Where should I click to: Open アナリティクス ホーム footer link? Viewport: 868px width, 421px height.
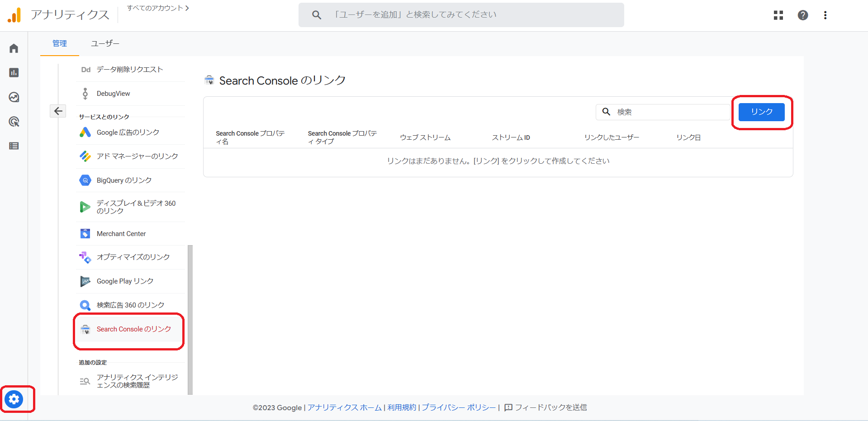coord(345,407)
